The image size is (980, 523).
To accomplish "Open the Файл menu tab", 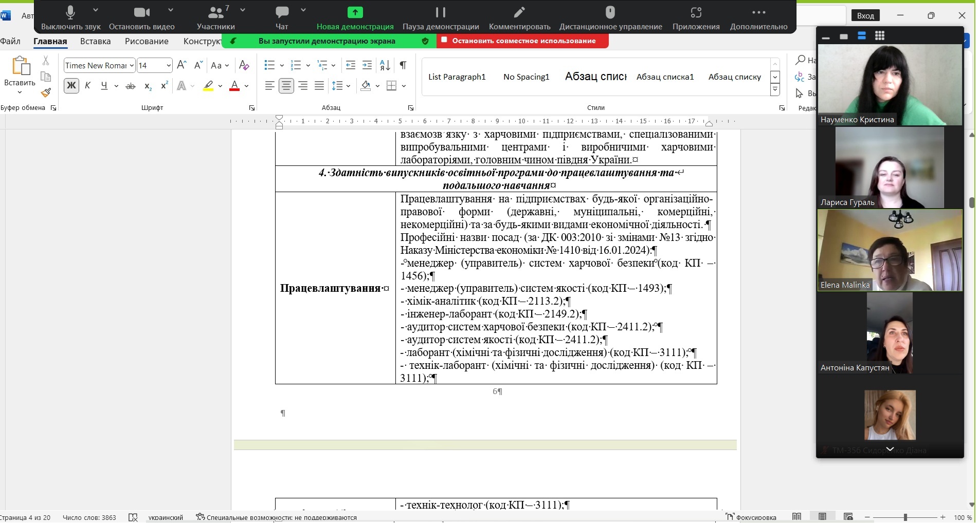I will (10, 41).
